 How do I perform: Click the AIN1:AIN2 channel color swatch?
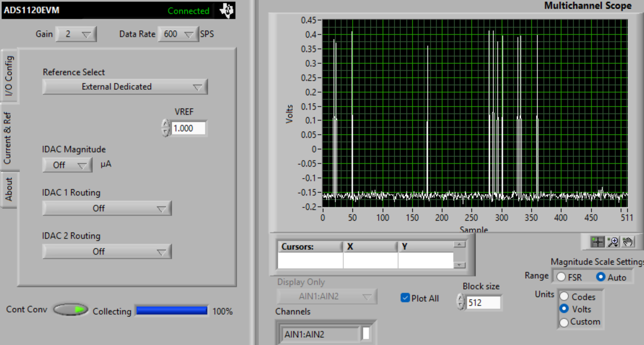click(x=366, y=333)
